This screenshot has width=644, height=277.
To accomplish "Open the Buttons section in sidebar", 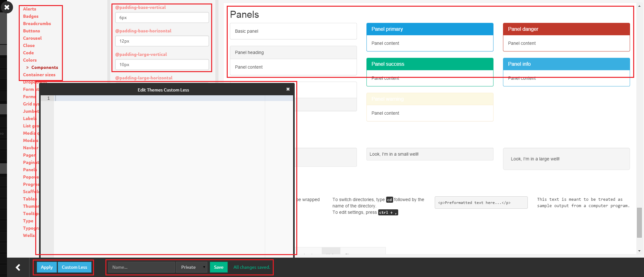I will point(31,31).
